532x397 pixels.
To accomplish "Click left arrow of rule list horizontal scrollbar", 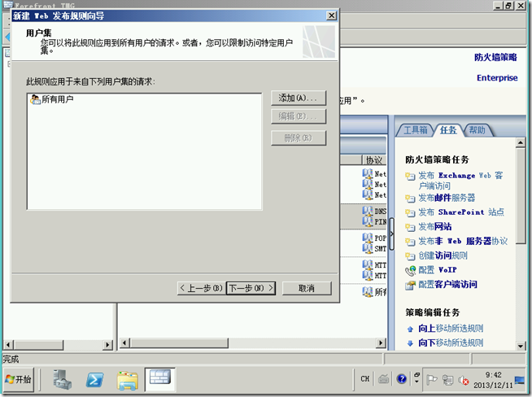I will pyautogui.click(x=124, y=342).
